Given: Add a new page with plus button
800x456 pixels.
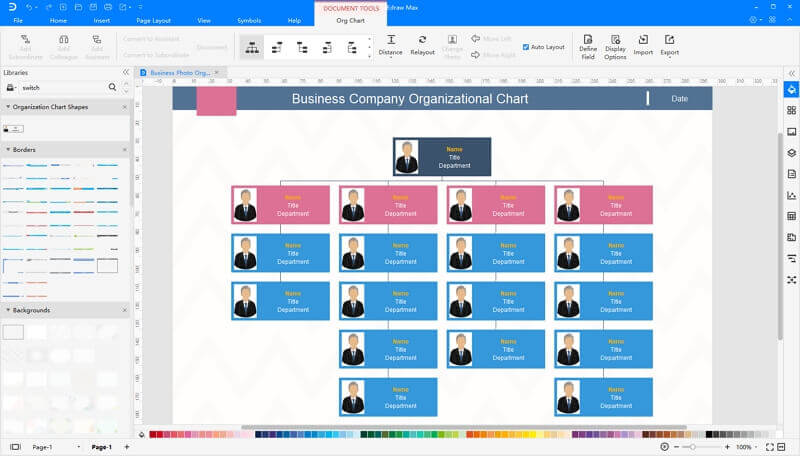Looking at the screenshot, I should coord(127,447).
